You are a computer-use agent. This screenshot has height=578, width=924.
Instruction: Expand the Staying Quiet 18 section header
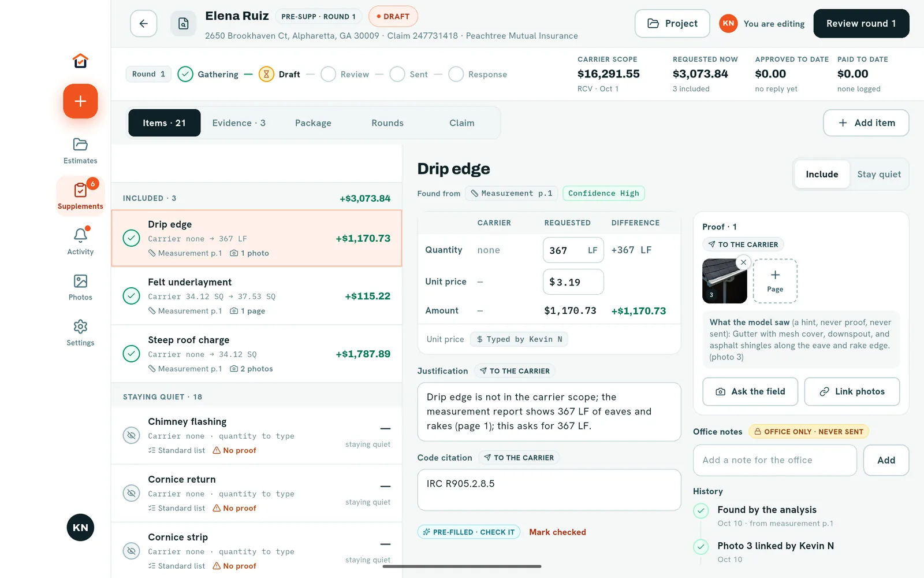pos(256,397)
